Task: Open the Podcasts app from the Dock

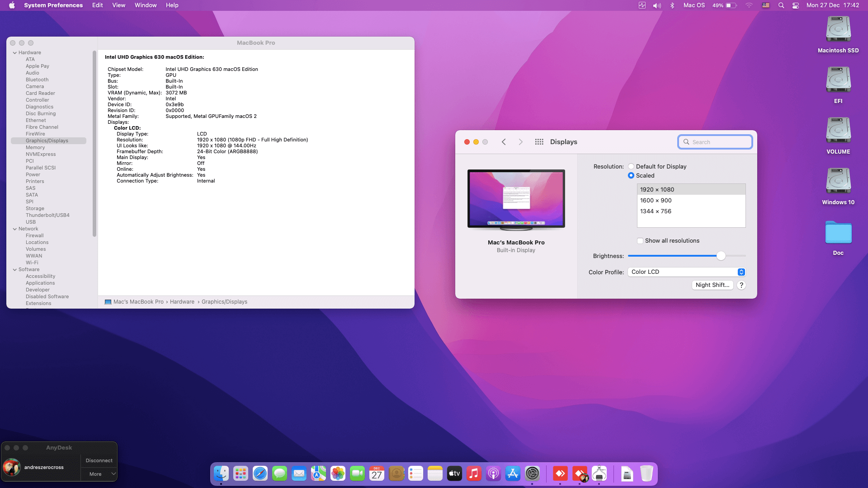Action: (x=493, y=474)
